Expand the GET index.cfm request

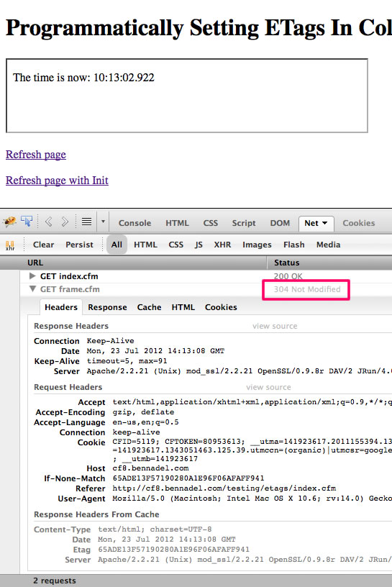pos(32,276)
